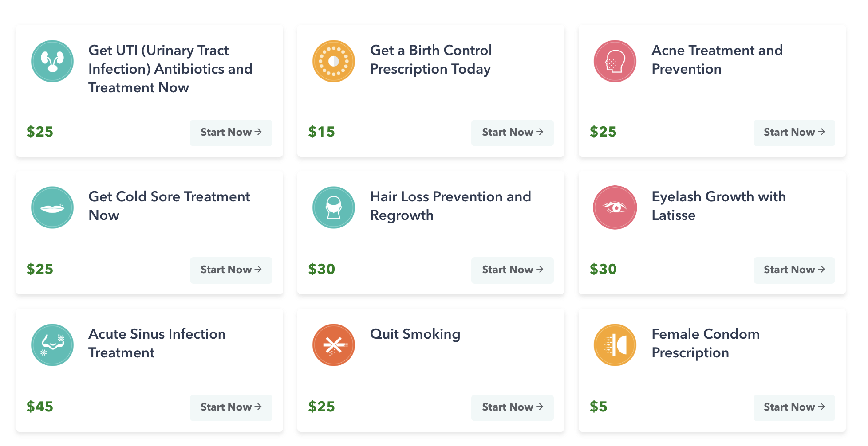868x446 pixels.
Task: Click the cold sore lips icon
Action: pyautogui.click(x=52, y=207)
